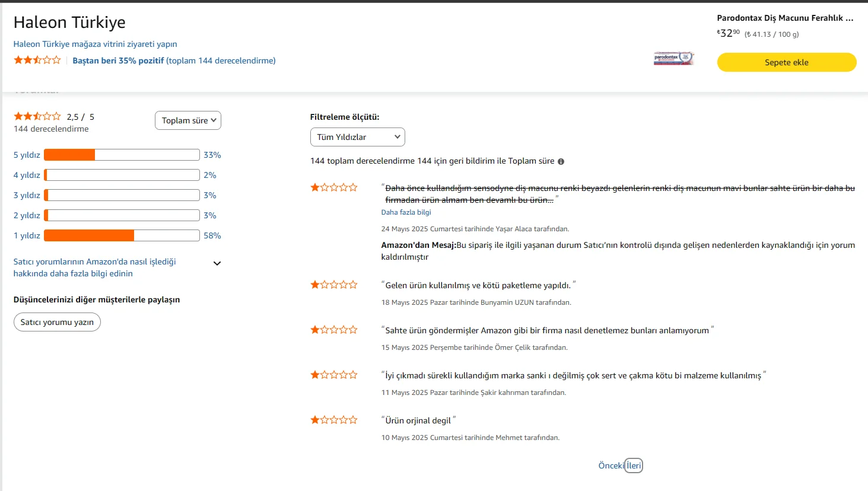Click the Filtreleme ölçütü label

(345, 117)
